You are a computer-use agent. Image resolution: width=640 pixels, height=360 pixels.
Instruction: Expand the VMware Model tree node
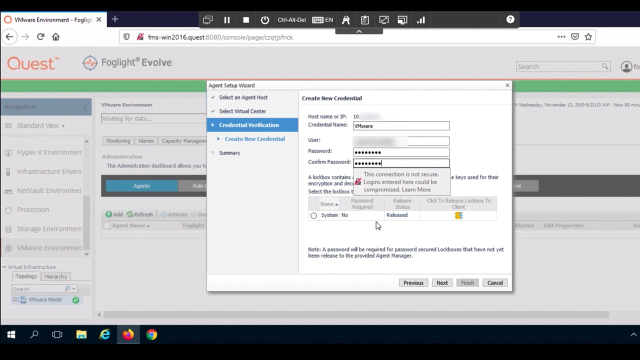[x=15, y=300]
